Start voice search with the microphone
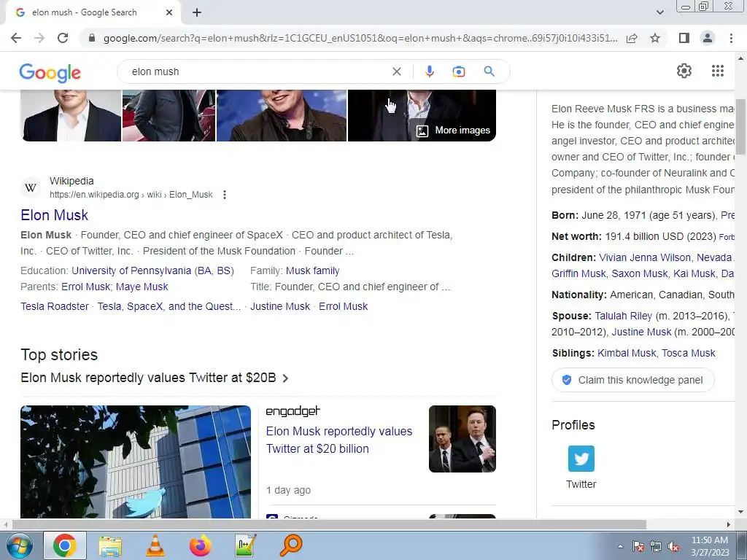This screenshot has height=560, width=747. click(429, 71)
